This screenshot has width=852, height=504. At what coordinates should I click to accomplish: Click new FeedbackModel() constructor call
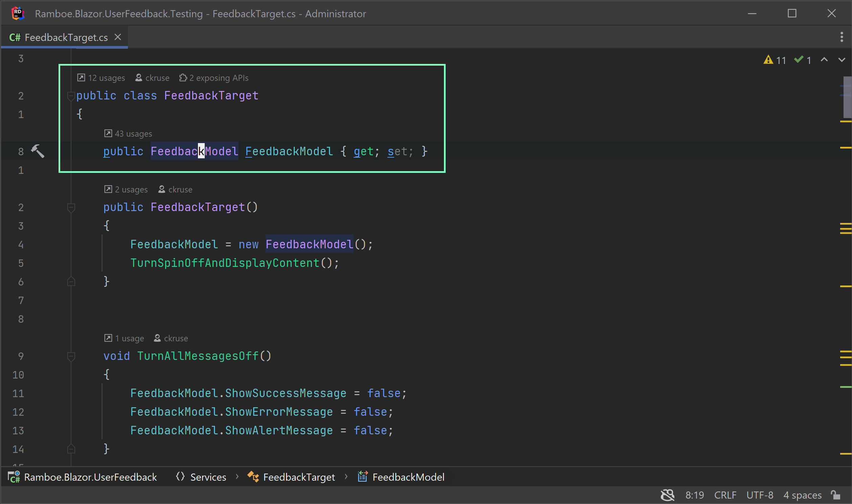coord(309,244)
